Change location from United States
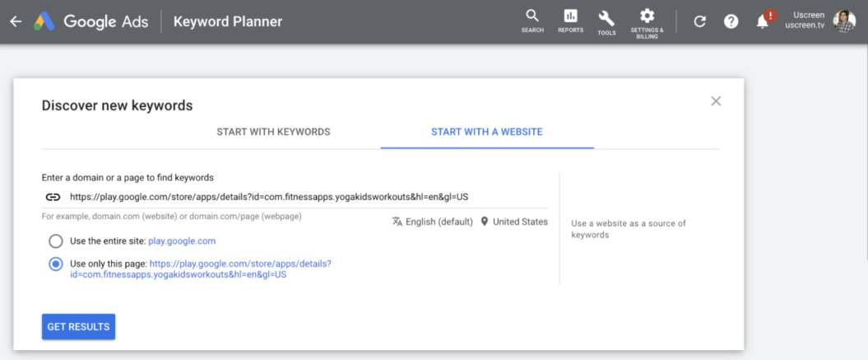 click(514, 222)
